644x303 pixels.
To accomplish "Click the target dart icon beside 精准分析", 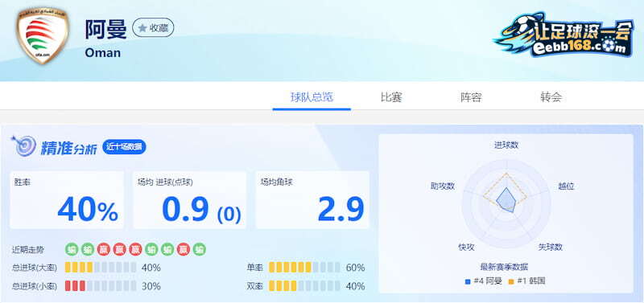I will pyautogui.click(x=23, y=146).
